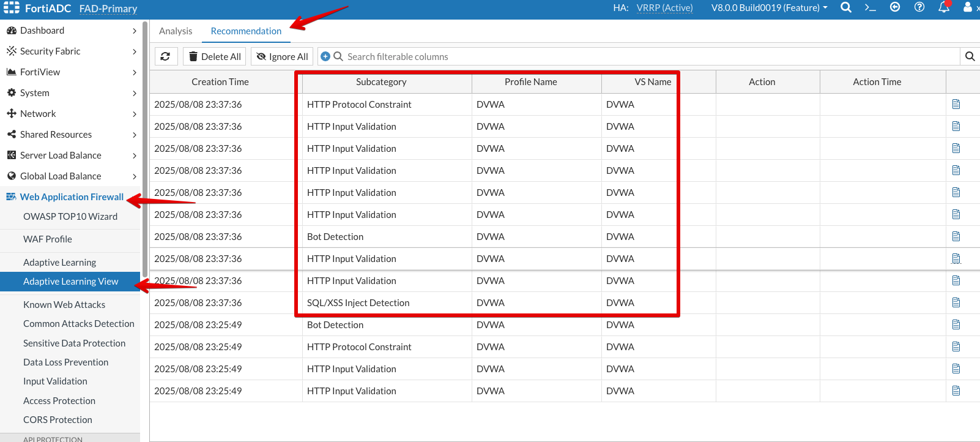Open details icon for SQL/XSS Inject Detection row
Viewport: 980px width, 442px height.
tap(956, 303)
